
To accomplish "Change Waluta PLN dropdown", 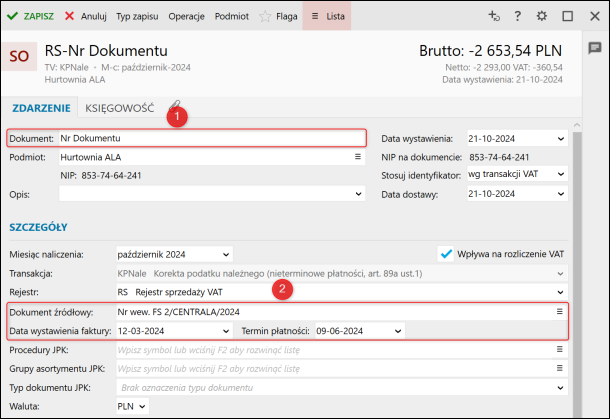I will (132, 406).
